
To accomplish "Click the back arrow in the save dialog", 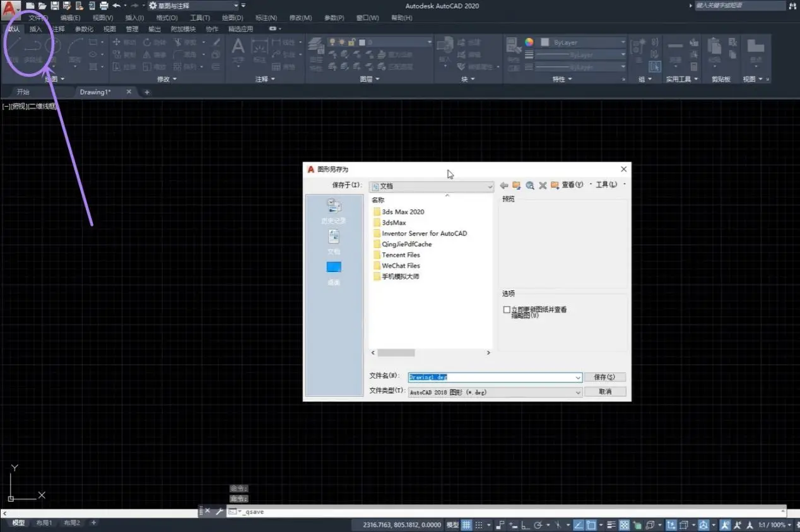I will 503,186.
